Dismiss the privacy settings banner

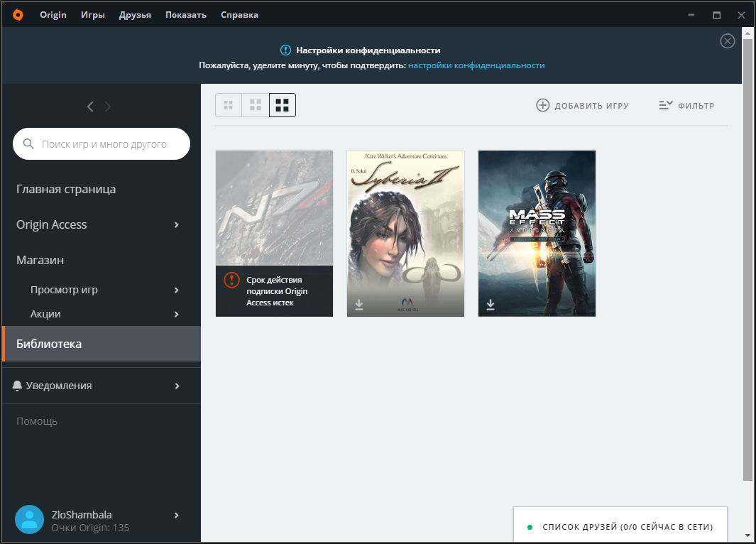[728, 41]
